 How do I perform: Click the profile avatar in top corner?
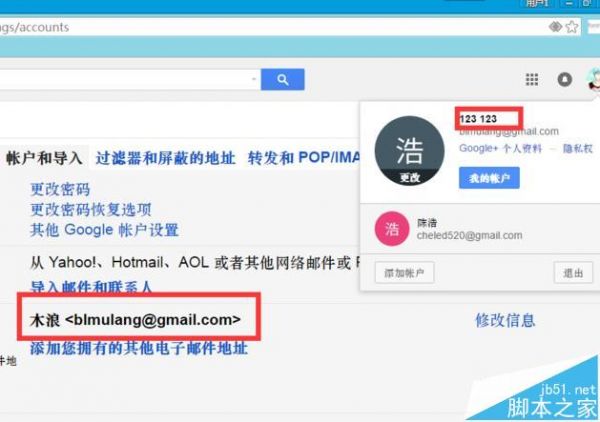(x=593, y=79)
